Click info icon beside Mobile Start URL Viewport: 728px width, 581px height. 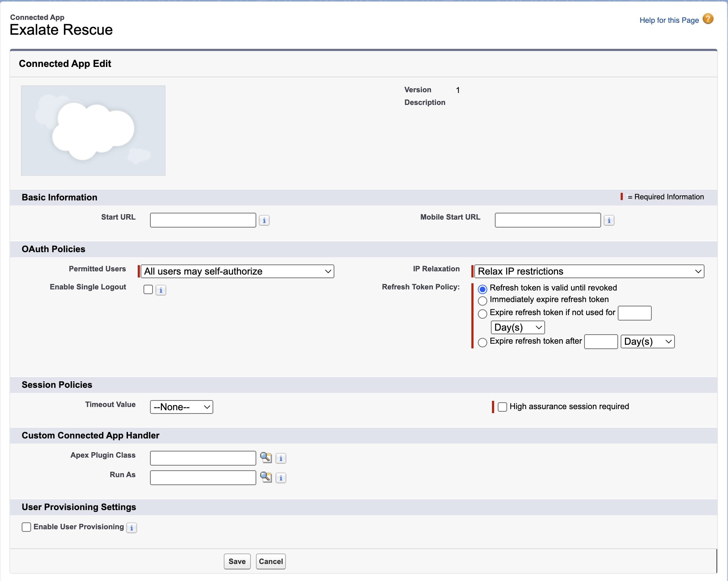[x=609, y=220]
